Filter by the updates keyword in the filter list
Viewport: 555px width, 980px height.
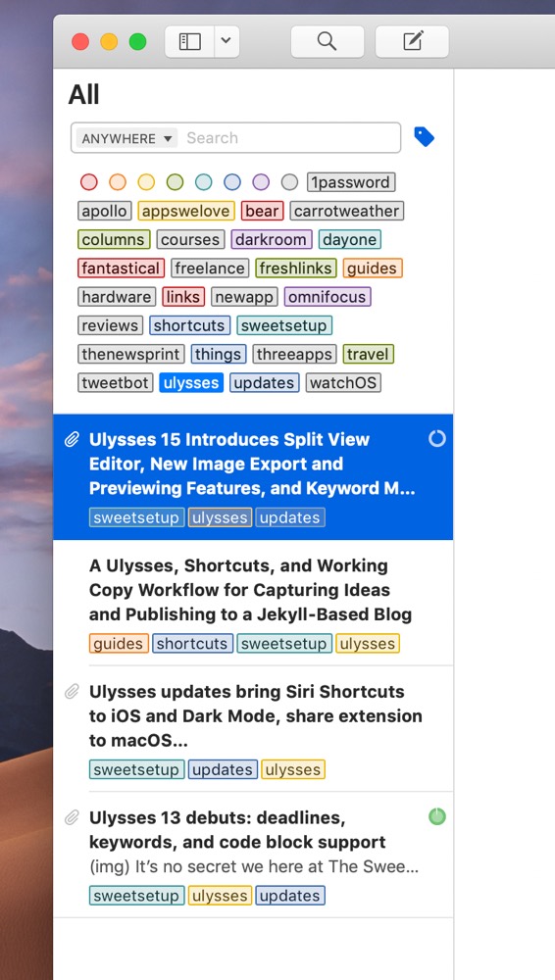(x=264, y=382)
